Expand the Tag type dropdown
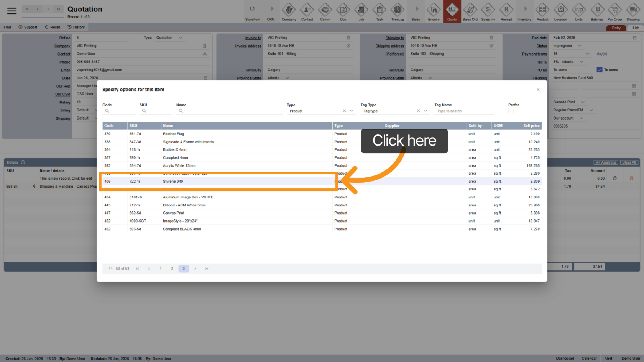 [425, 111]
